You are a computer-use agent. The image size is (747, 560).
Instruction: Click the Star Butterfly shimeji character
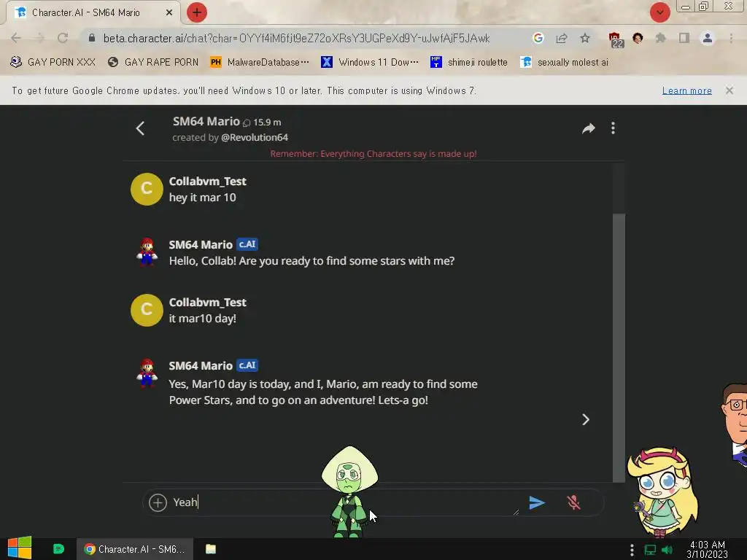[662, 492]
